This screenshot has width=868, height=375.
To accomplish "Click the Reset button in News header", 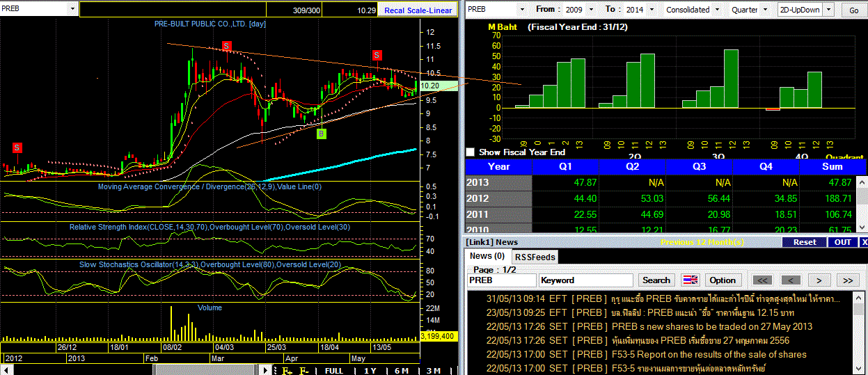I will point(804,242).
